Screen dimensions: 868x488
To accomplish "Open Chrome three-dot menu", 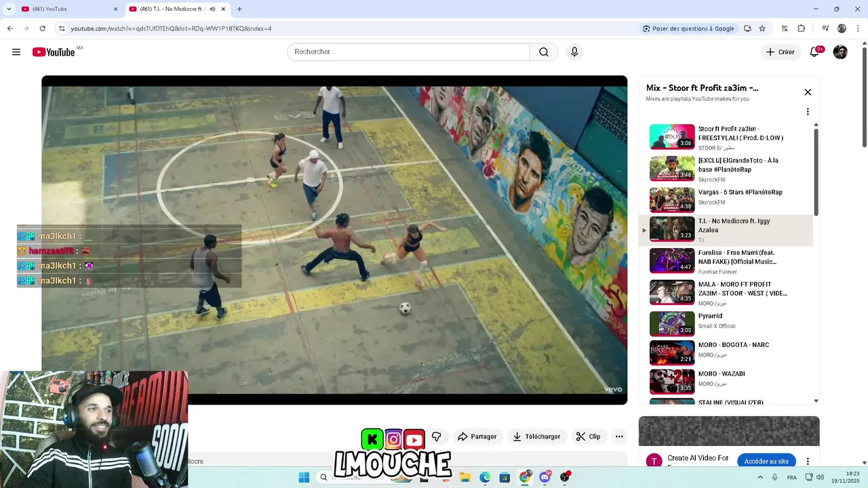I will click(858, 28).
